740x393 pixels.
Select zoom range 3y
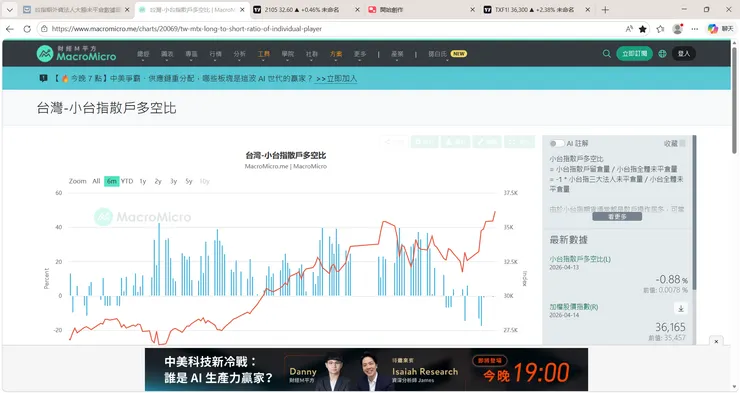point(174,181)
